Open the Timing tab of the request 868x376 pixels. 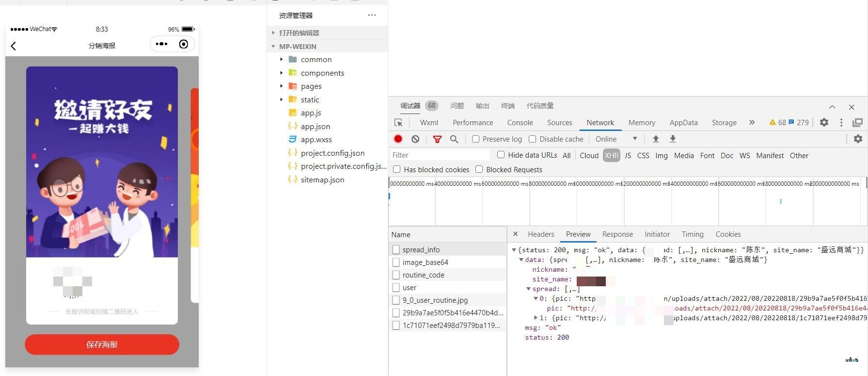693,234
